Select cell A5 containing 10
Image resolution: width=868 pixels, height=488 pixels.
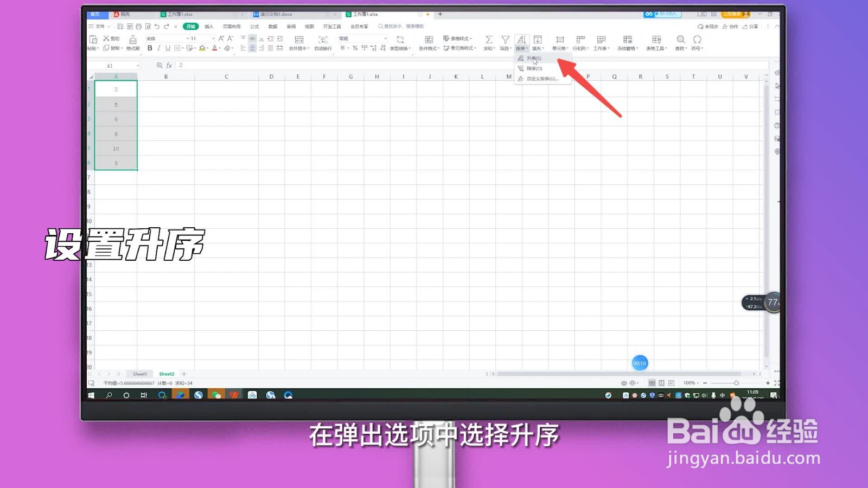click(116, 149)
